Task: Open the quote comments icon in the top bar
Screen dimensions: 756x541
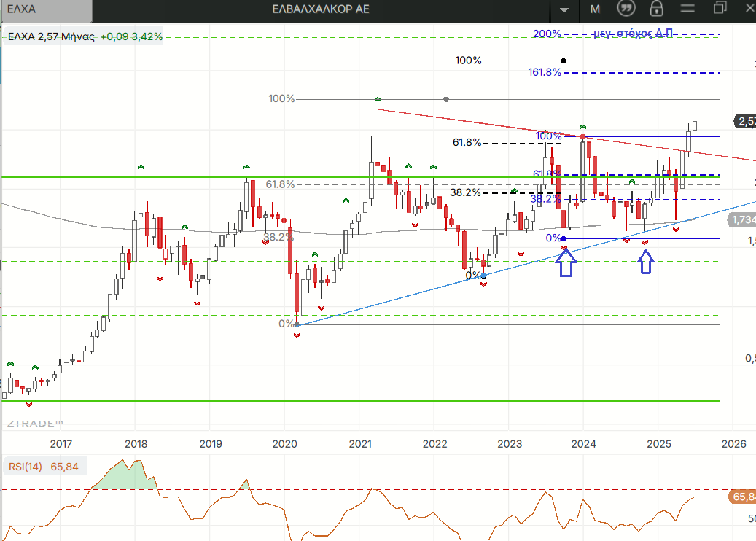Action: pyautogui.click(x=626, y=8)
